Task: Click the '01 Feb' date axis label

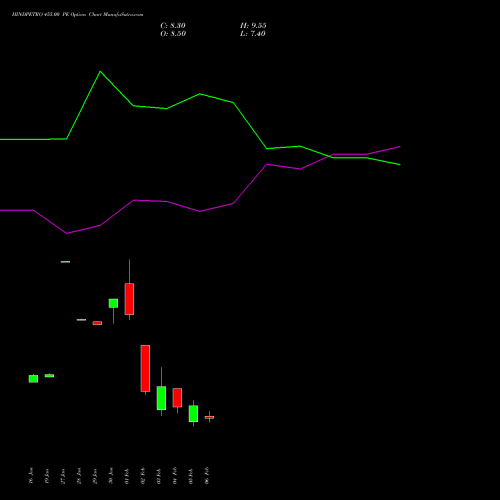Action: (x=127, y=476)
